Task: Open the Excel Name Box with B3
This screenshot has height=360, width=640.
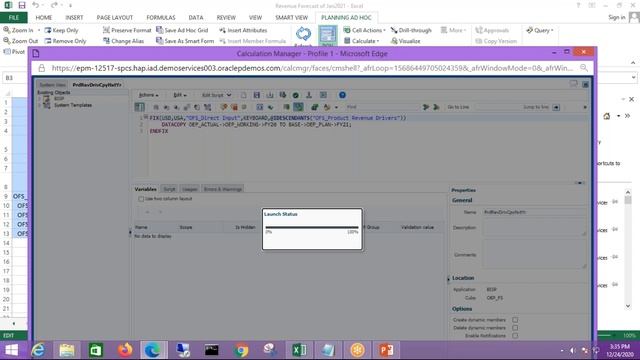Action: 13,78
